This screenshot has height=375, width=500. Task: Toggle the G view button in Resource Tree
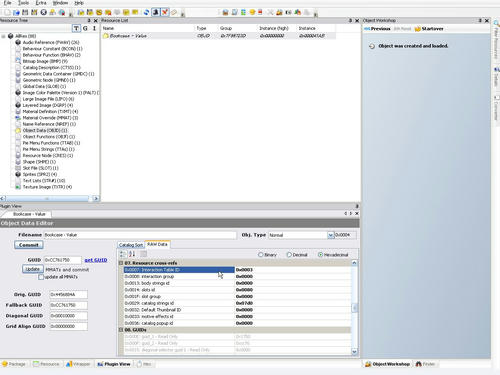pyautogui.click(x=85, y=28)
